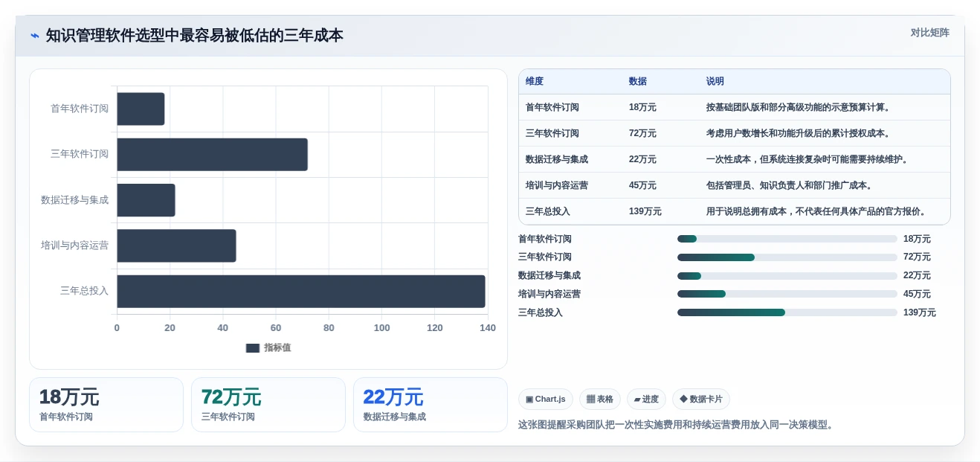Click description starting with 用于说明总拥有成本

(x=818, y=211)
